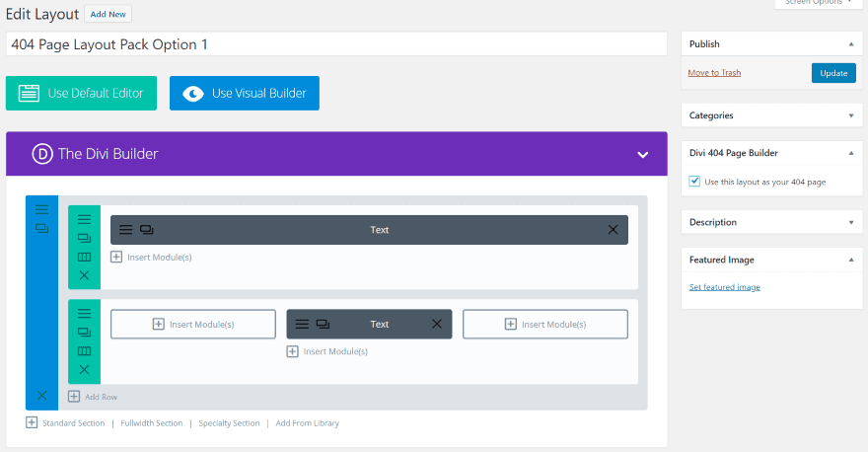The image size is (868, 452).
Task: Expand the Categories metabox
Action: coord(850,115)
